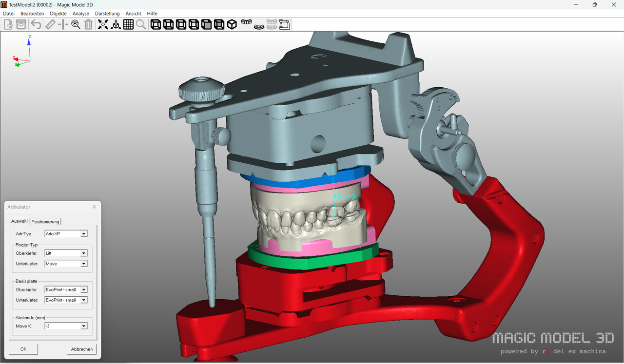This screenshot has height=364, width=624.
Task: Expand the Move X distance dropdown
Action: click(x=66, y=326)
